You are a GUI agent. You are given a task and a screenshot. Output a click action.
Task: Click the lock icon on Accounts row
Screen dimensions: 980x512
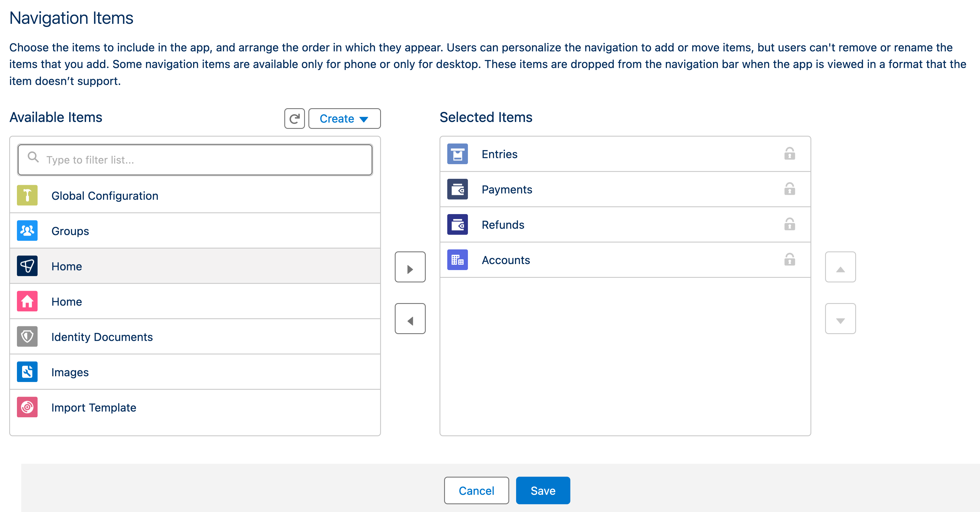[x=790, y=260]
